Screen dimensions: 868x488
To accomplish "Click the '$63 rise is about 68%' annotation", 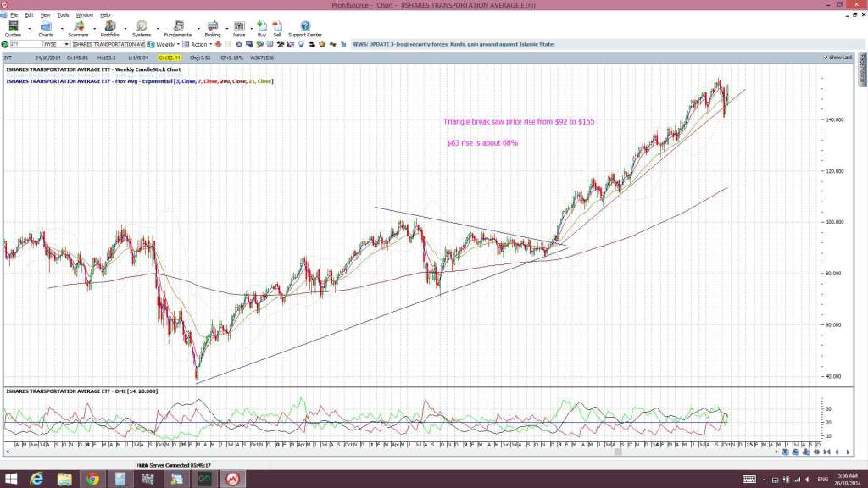I will [x=482, y=142].
